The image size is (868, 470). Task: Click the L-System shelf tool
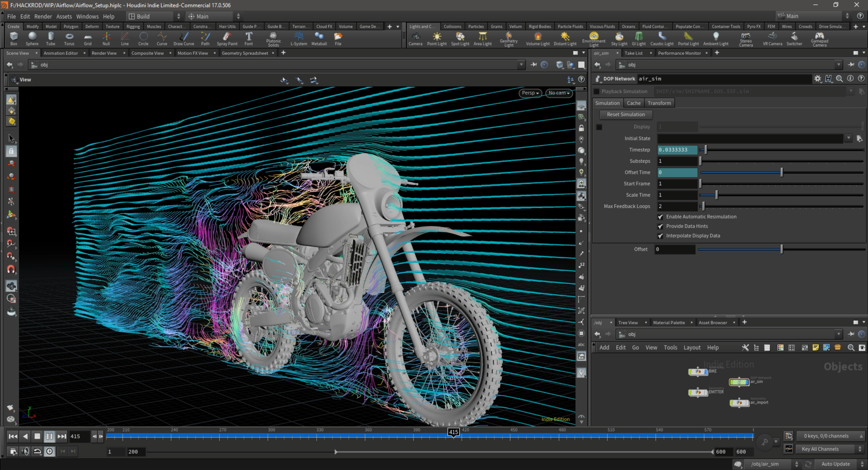pos(299,38)
